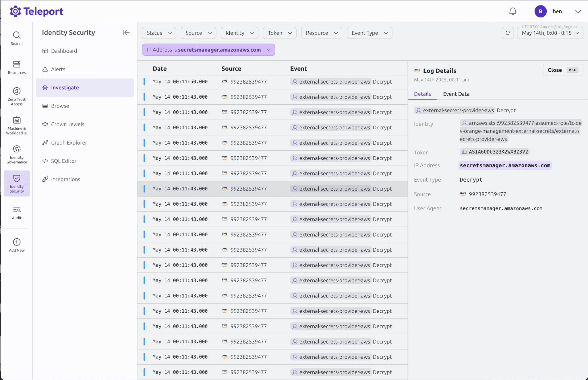This screenshot has height=380, width=588.
Task: Click the Search icon in sidebar
Action: click(x=17, y=35)
